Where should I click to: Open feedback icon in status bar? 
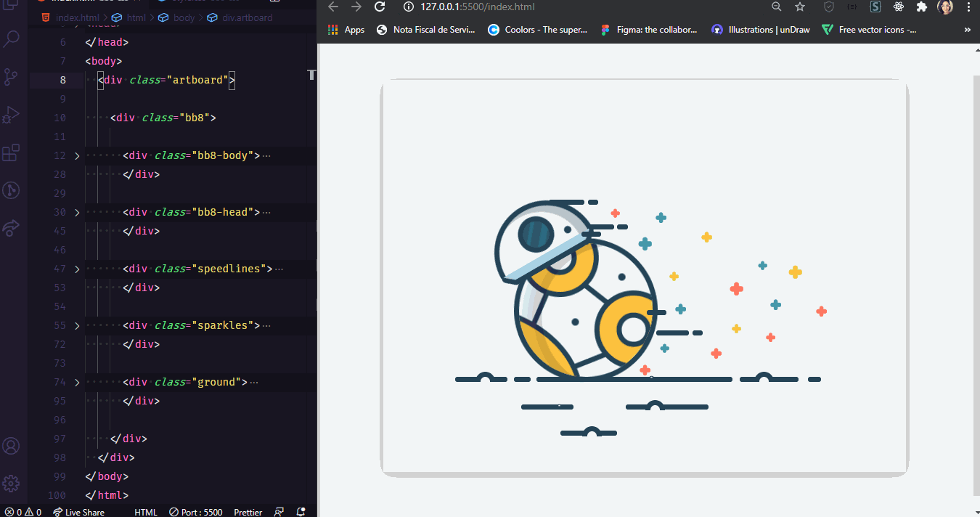(279, 512)
